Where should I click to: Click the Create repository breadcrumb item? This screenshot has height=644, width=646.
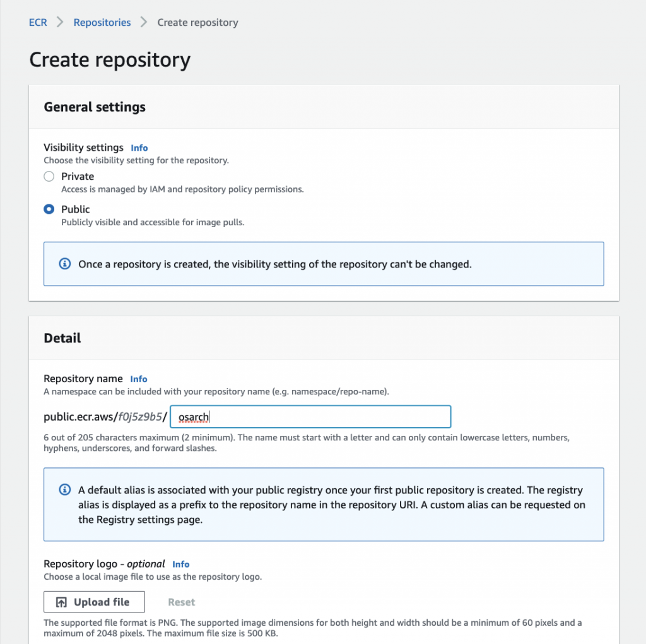[x=197, y=23]
